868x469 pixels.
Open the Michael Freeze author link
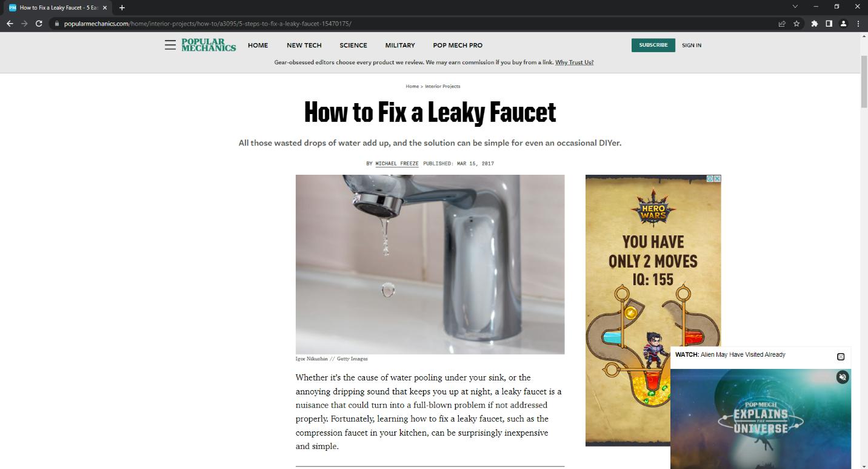tap(397, 163)
